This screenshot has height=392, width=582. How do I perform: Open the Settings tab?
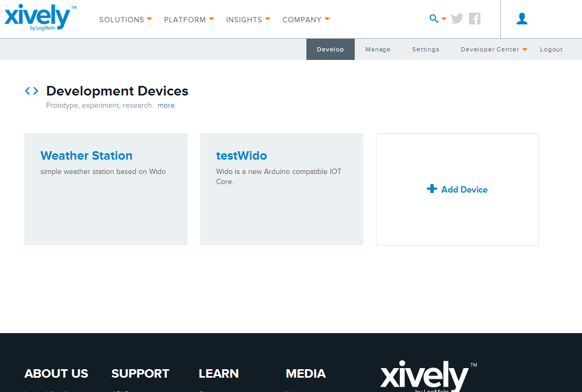(425, 49)
